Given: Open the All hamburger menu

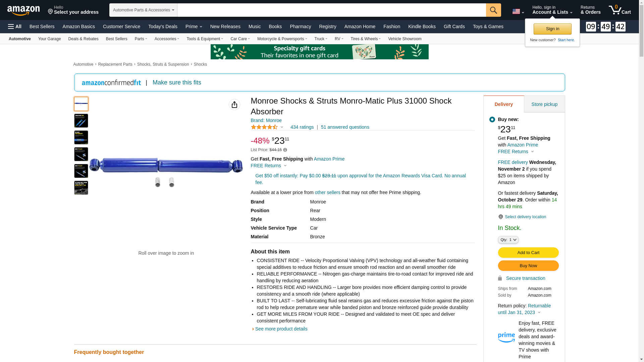Looking at the screenshot, I should [x=15, y=26].
